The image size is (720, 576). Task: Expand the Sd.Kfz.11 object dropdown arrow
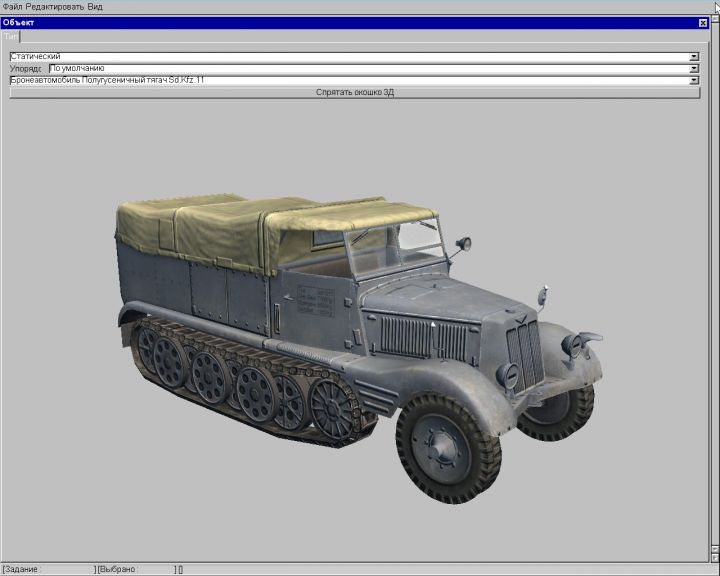coord(694,80)
